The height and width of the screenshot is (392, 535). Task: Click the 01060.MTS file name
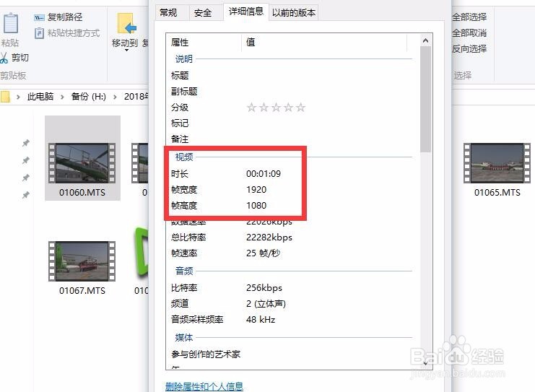click(x=82, y=193)
